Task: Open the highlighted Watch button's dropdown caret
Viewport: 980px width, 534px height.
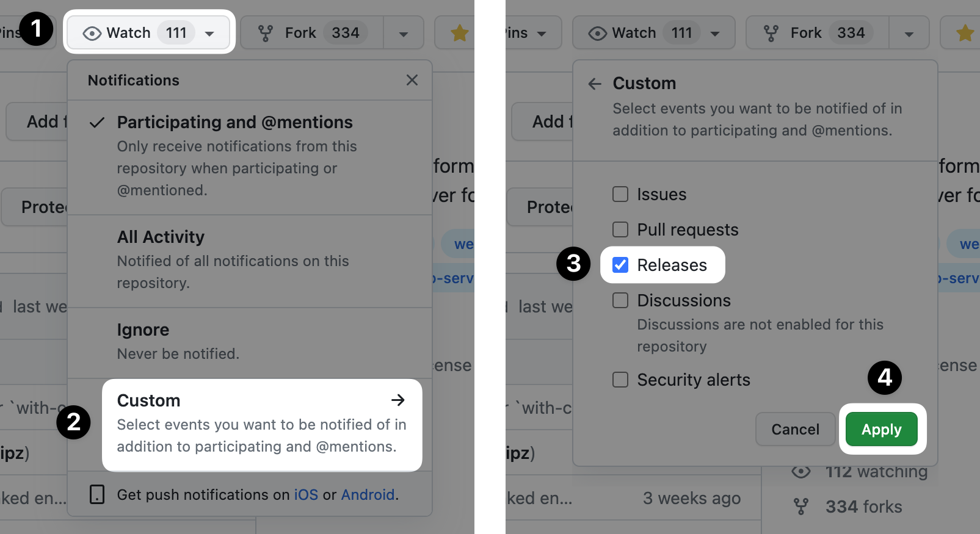Action: tap(209, 34)
